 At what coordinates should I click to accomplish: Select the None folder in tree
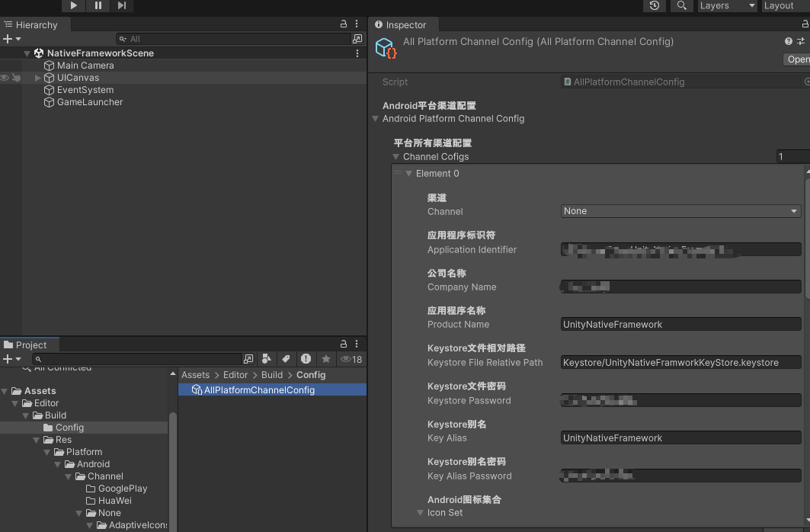coord(109,513)
